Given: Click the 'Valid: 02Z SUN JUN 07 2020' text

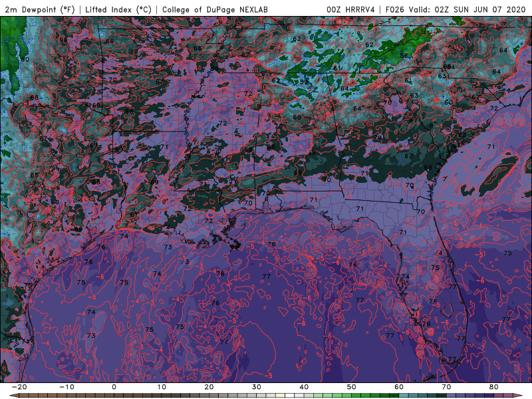Looking at the screenshot, I should click(467, 10).
